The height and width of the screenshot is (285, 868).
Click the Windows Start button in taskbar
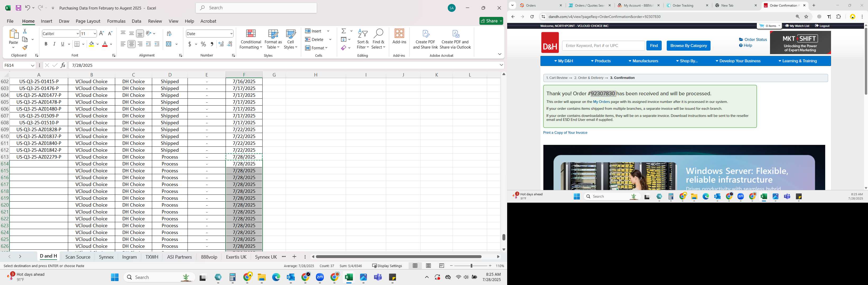[115, 277]
